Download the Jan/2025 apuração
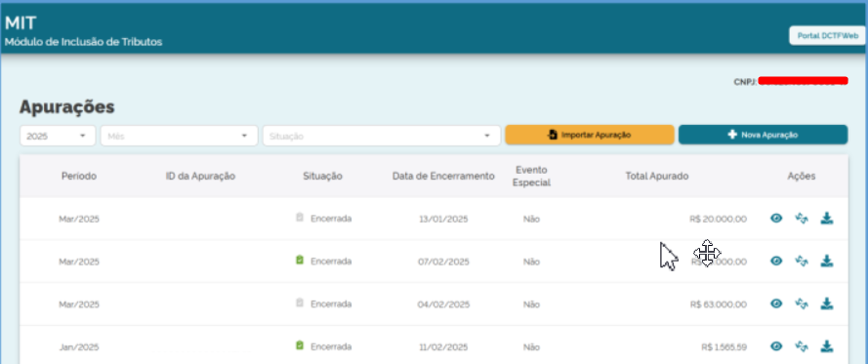This screenshot has width=868, height=364. click(826, 346)
